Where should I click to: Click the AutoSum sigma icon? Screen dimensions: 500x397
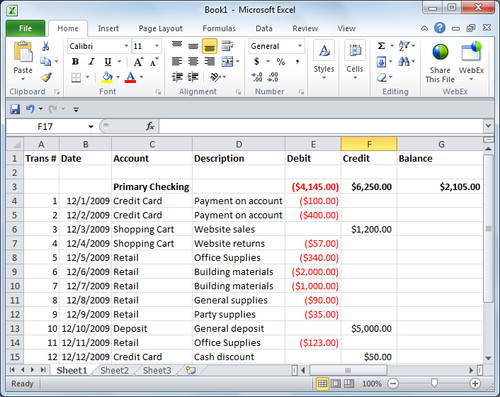[381, 46]
